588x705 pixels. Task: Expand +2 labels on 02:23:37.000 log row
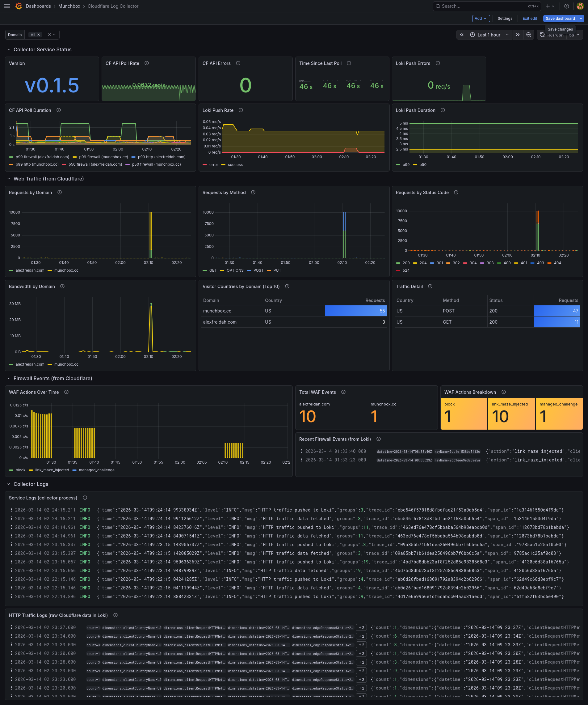[361, 627]
